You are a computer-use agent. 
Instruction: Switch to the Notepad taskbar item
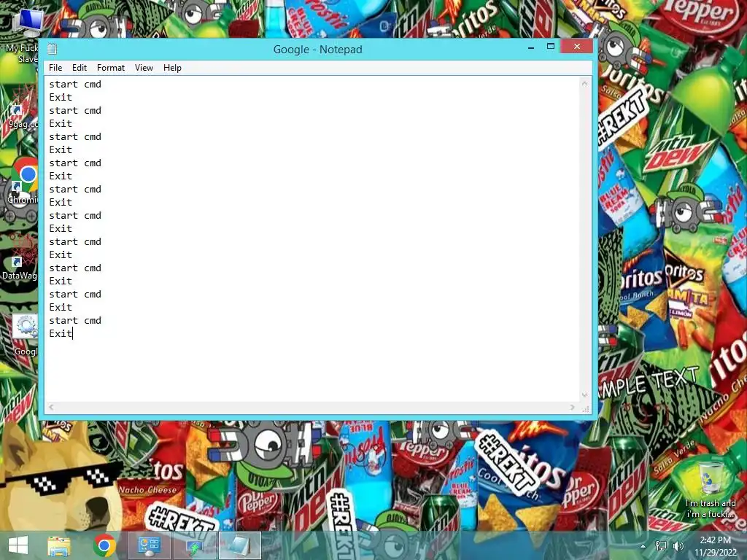(239, 545)
